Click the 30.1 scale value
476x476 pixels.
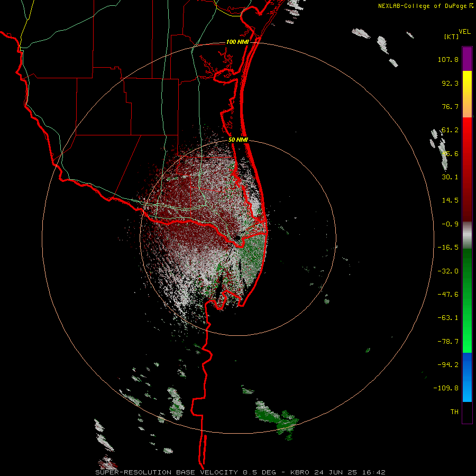pyautogui.click(x=450, y=177)
